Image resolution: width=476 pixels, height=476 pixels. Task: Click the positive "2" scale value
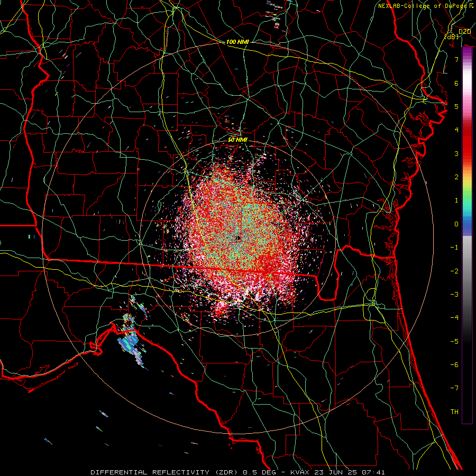(456, 177)
